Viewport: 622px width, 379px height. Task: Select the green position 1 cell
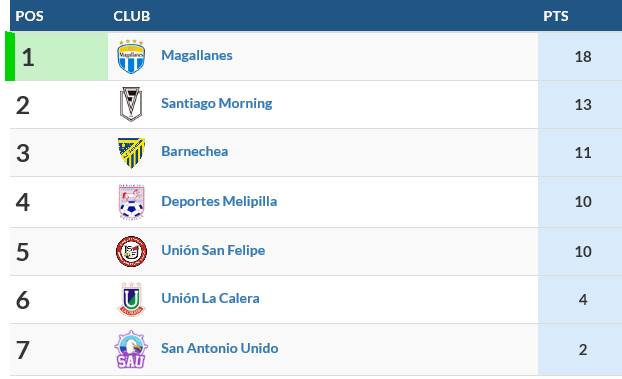pos(57,56)
